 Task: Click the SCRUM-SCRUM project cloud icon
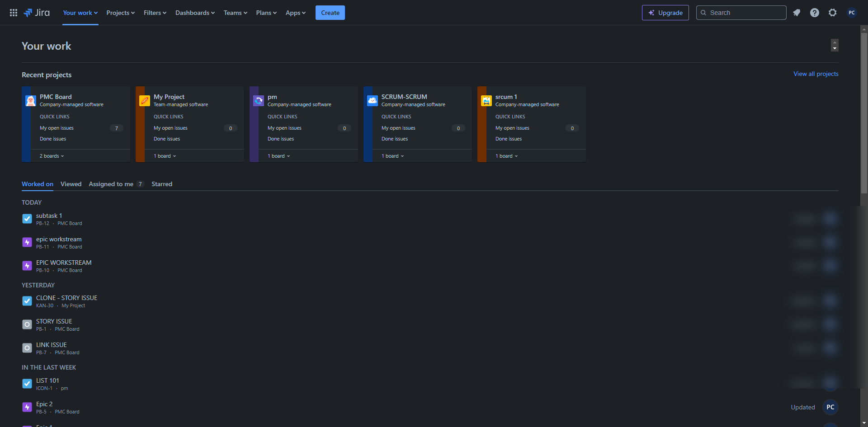(x=372, y=101)
